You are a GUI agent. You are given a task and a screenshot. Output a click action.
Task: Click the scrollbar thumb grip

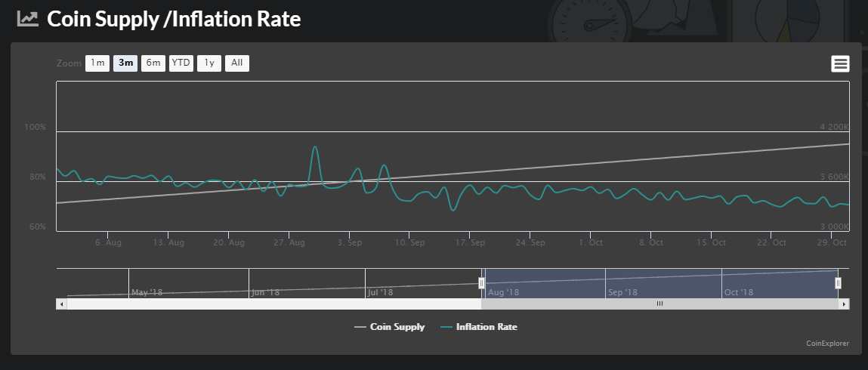point(659,304)
